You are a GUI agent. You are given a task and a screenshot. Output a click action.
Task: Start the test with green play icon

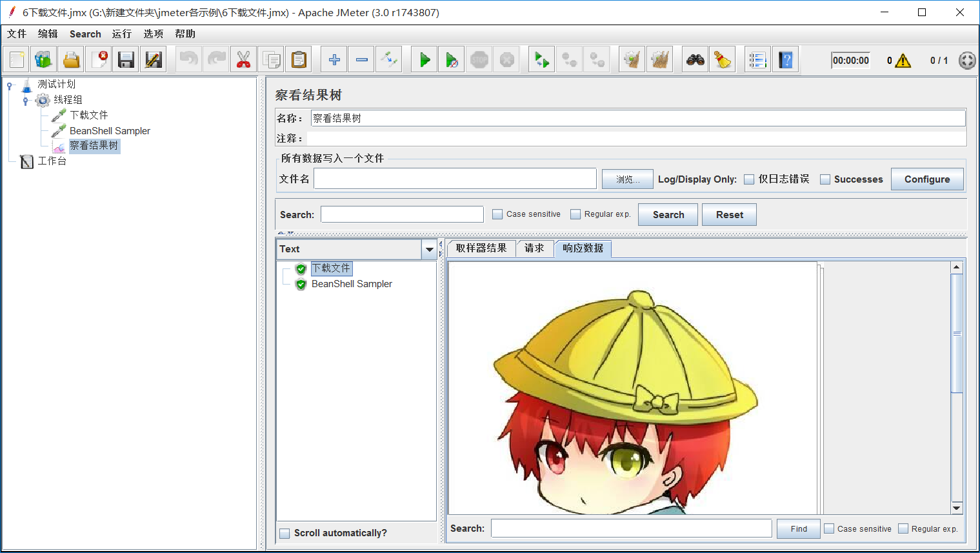pos(425,60)
